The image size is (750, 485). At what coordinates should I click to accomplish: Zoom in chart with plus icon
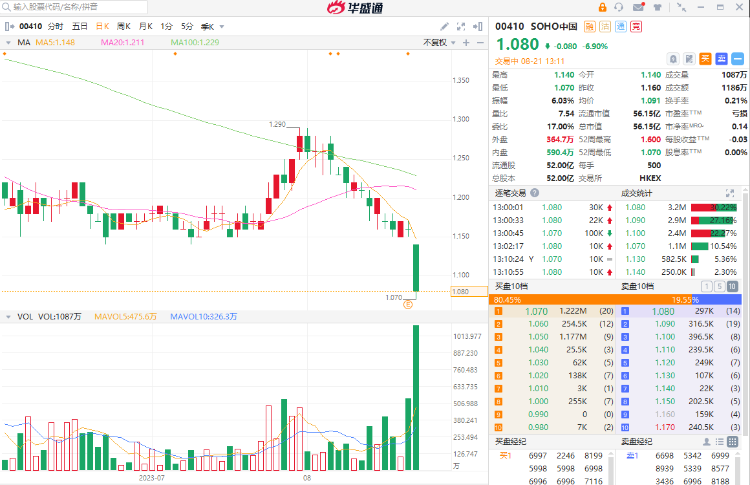click(x=466, y=43)
